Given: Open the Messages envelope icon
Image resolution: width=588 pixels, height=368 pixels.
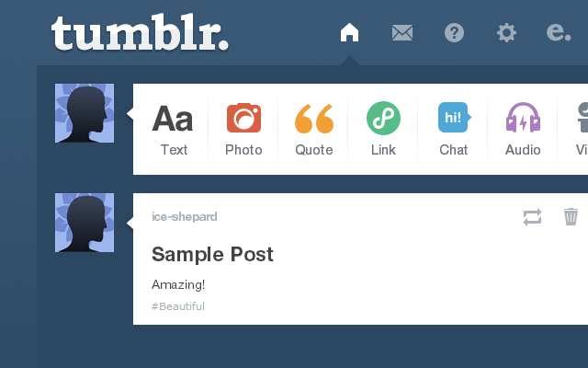Looking at the screenshot, I should pyautogui.click(x=402, y=33).
